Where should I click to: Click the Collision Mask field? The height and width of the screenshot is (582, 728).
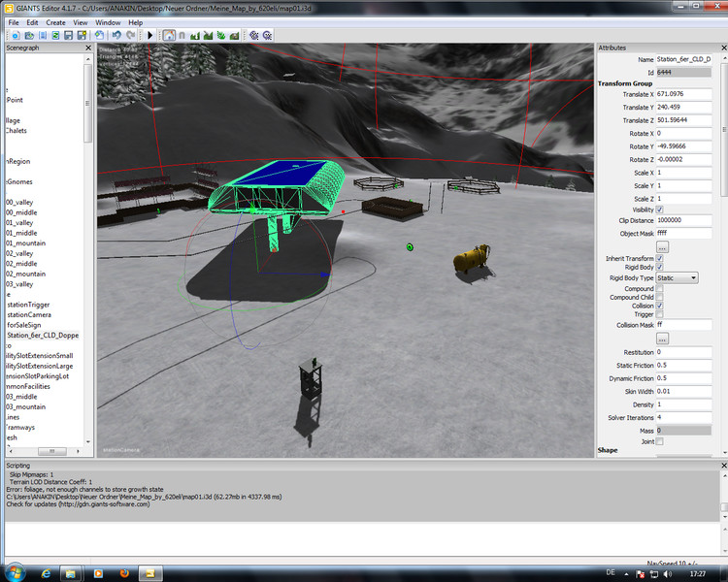pyautogui.click(x=683, y=325)
